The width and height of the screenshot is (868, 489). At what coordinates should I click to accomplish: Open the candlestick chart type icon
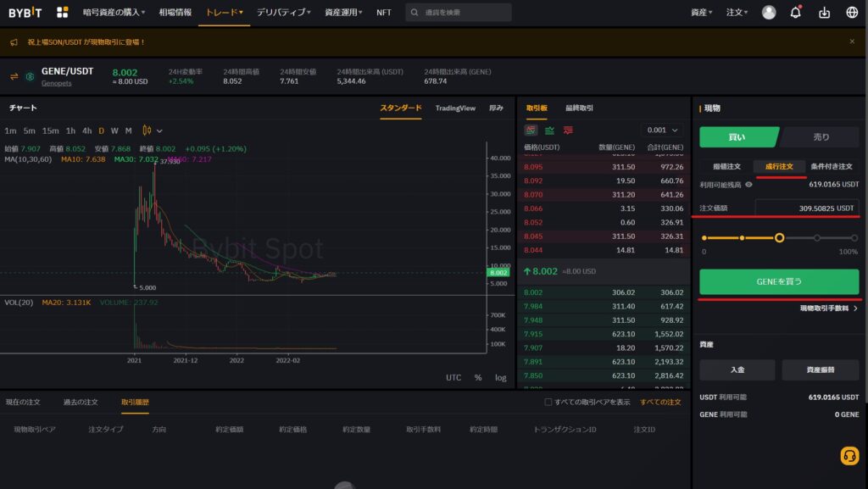click(x=147, y=131)
